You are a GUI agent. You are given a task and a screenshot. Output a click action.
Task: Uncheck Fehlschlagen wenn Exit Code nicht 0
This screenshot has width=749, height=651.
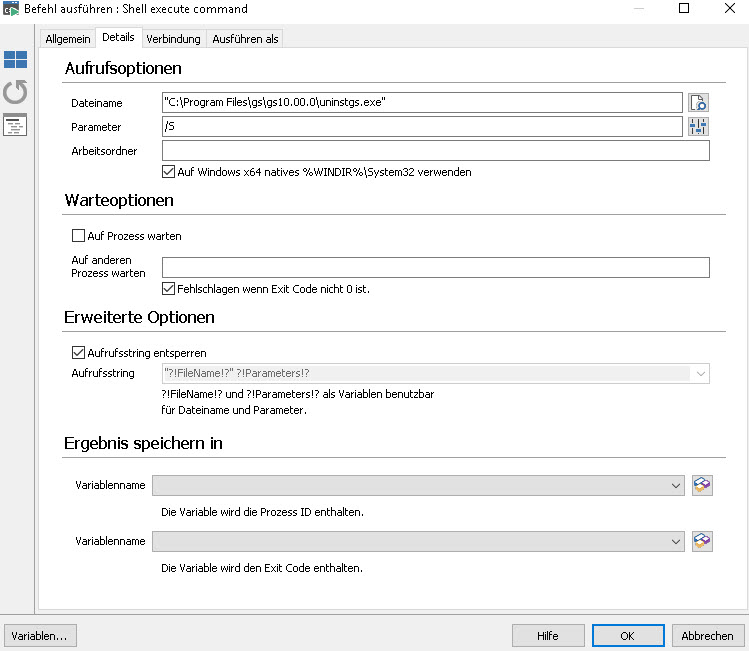pos(168,288)
